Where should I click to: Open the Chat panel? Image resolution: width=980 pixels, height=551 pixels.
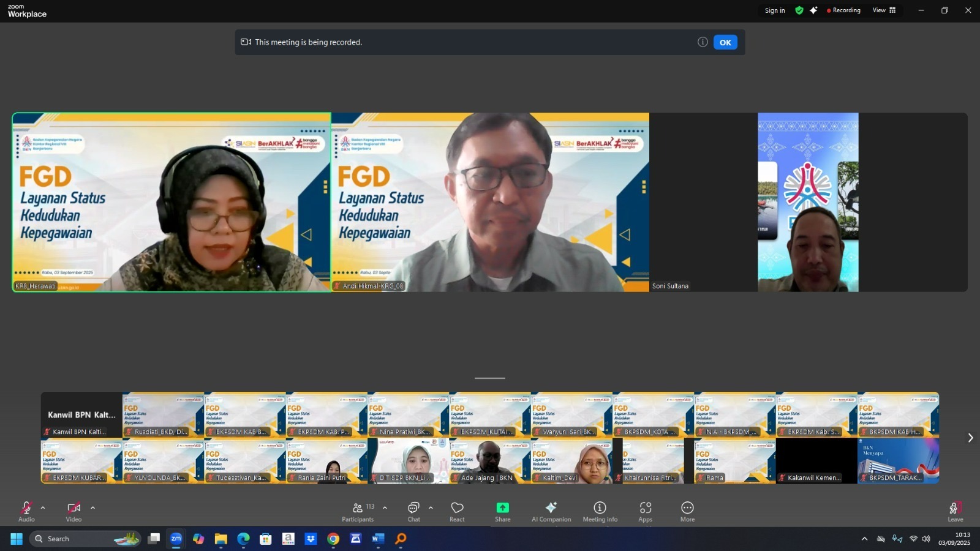coord(414,512)
